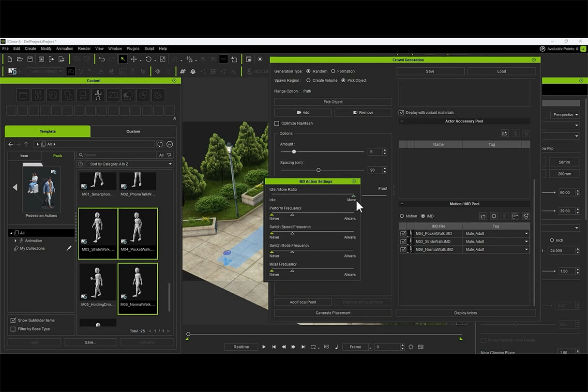The height and width of the screenshot is (392, 588).
Task: Close the MD Action Settings panel
Action: [354, 181]
